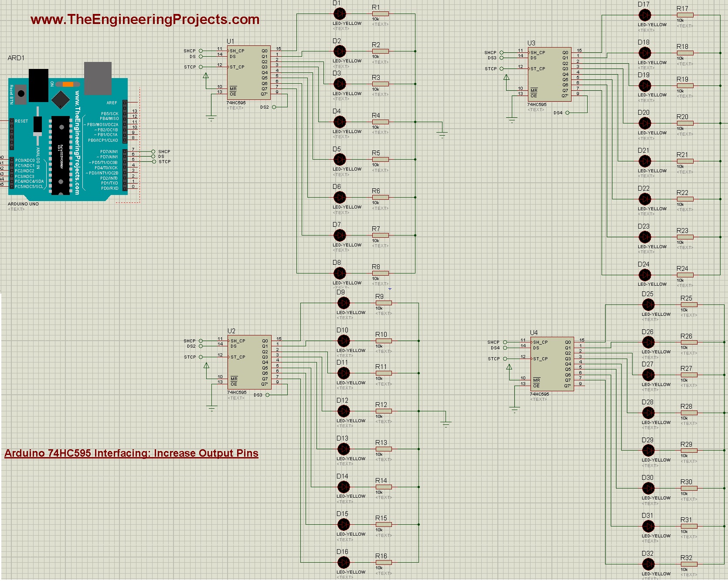Click the SHCP input terminal near U1

click(200, 50)
